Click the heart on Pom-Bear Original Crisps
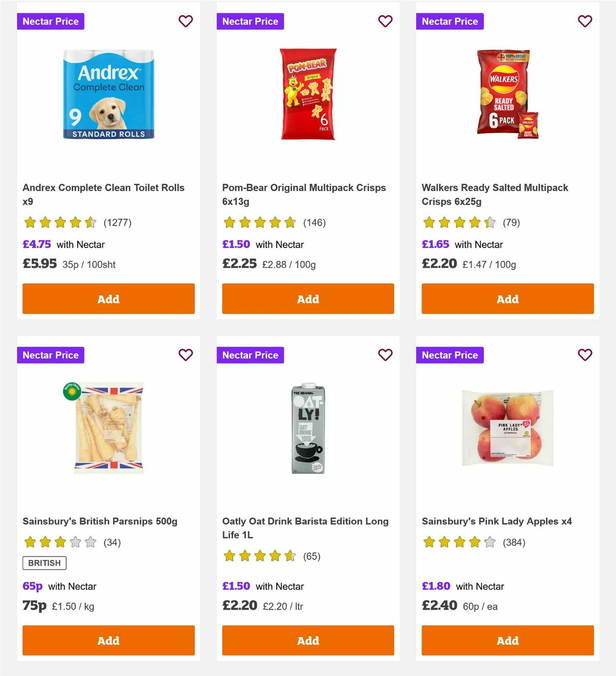The image size is (616, 676). click(386, 21)
